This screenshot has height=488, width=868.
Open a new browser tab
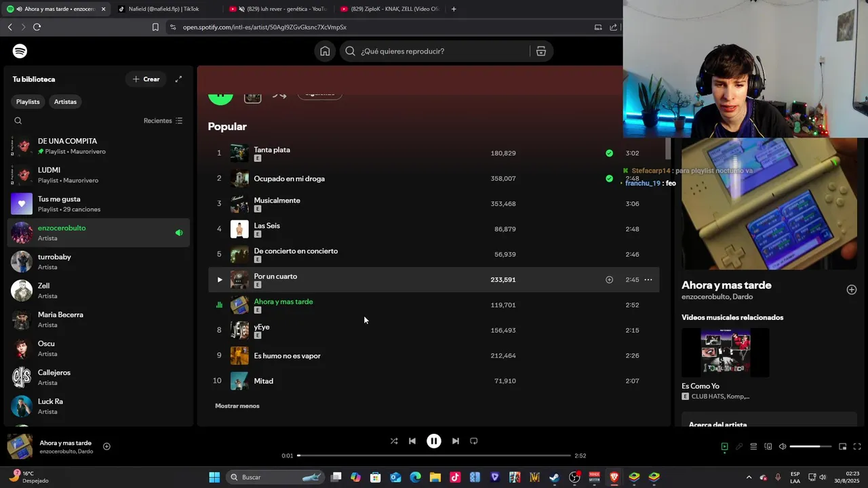click(x=454, y=9)
